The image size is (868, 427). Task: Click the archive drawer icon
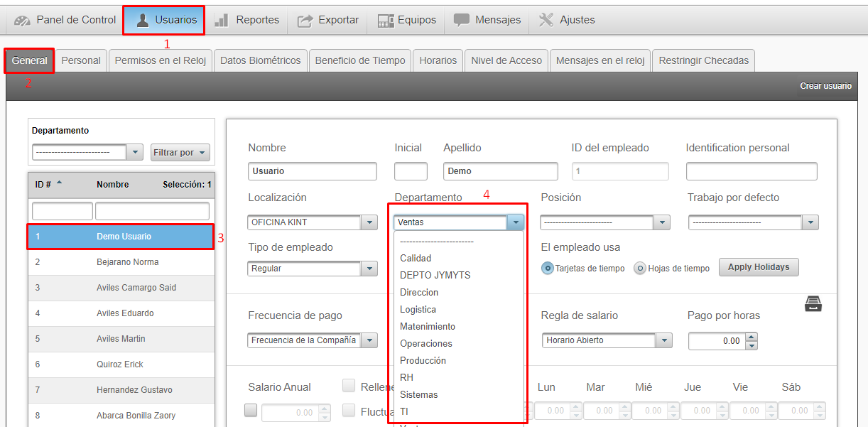(x=813, y=304)
